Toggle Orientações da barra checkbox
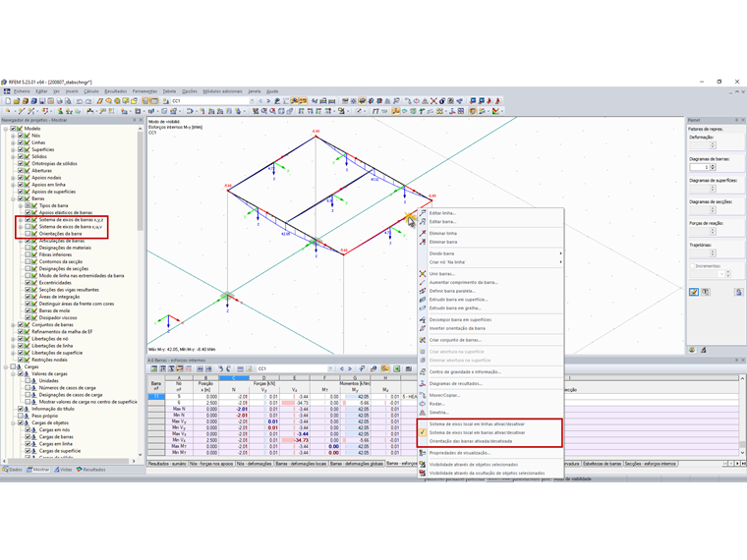The height and width of the screenshot is (560, 747). pyautogui.click(x=28, y=234)
